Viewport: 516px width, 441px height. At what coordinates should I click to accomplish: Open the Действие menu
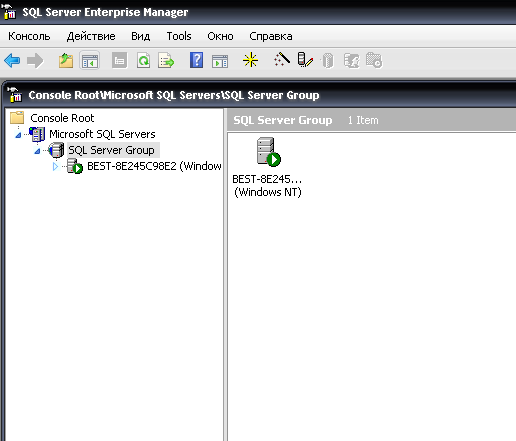pos(91,36)
